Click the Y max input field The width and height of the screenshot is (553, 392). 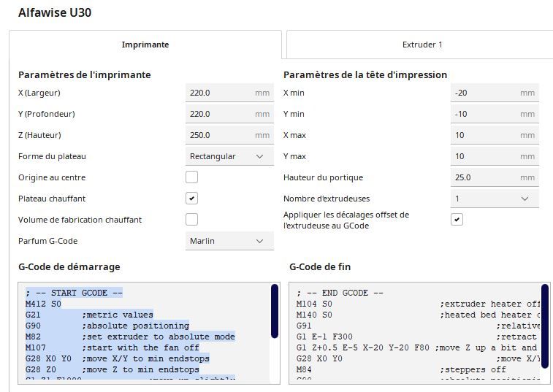pos(485,156)
